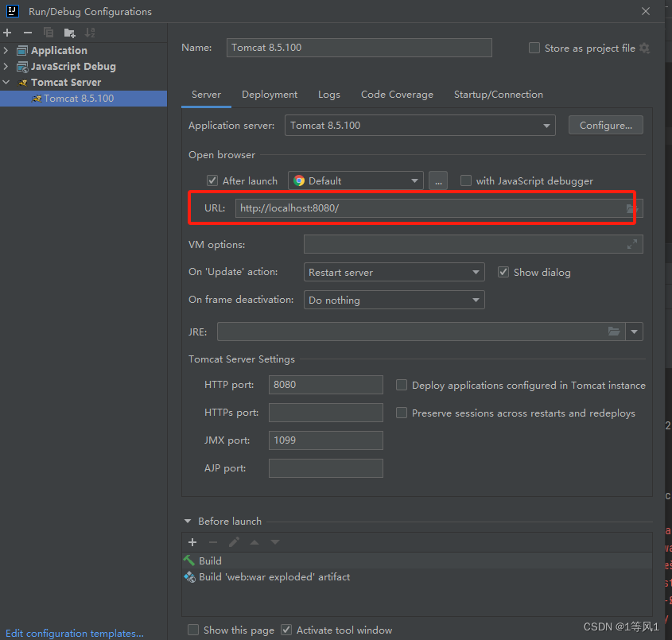
Task: Click the AJP port field
Action: pos(326,468)
